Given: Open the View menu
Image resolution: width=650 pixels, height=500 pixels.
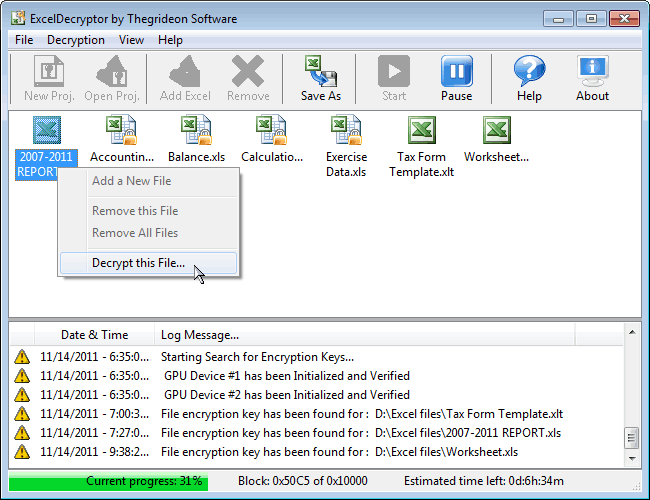Looking at the screenshot, I should 131,40.
